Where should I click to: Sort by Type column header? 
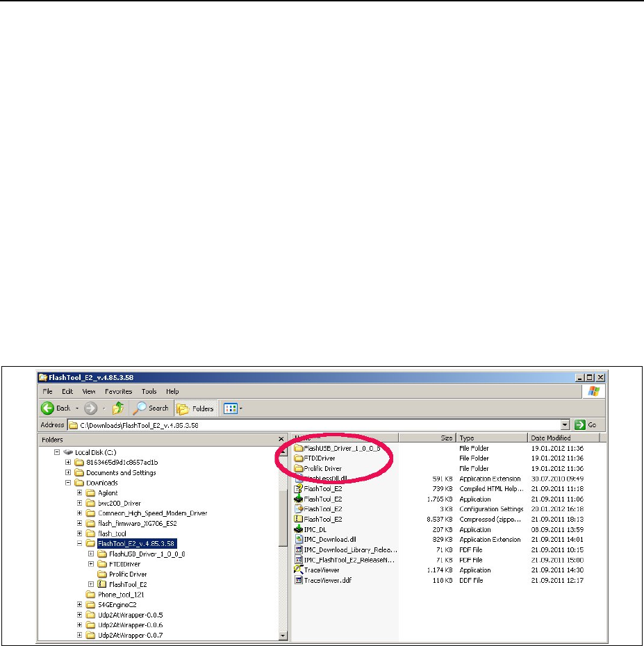pyautogui.click(x=492, y=438)
